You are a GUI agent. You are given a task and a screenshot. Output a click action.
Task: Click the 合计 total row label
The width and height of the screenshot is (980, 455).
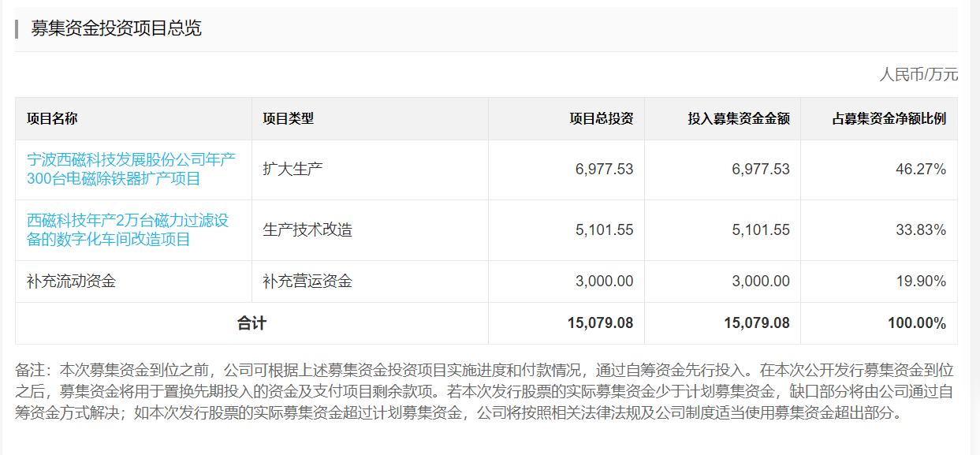[252, 323]
